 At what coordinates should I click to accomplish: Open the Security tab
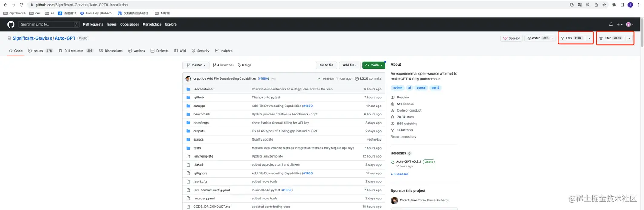(x=201, y=51)
